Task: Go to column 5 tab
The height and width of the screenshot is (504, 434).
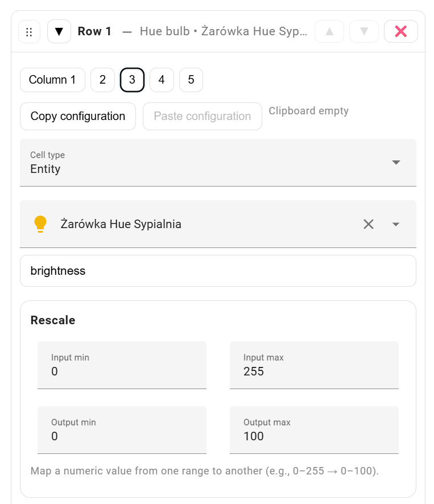Action: coord(191,80)
